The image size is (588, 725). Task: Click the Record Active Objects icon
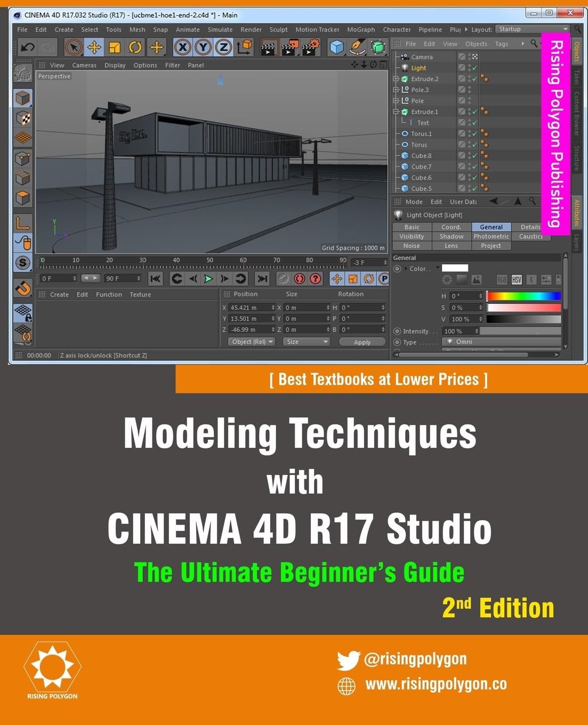pyautogui.click(x=284, y=278)
